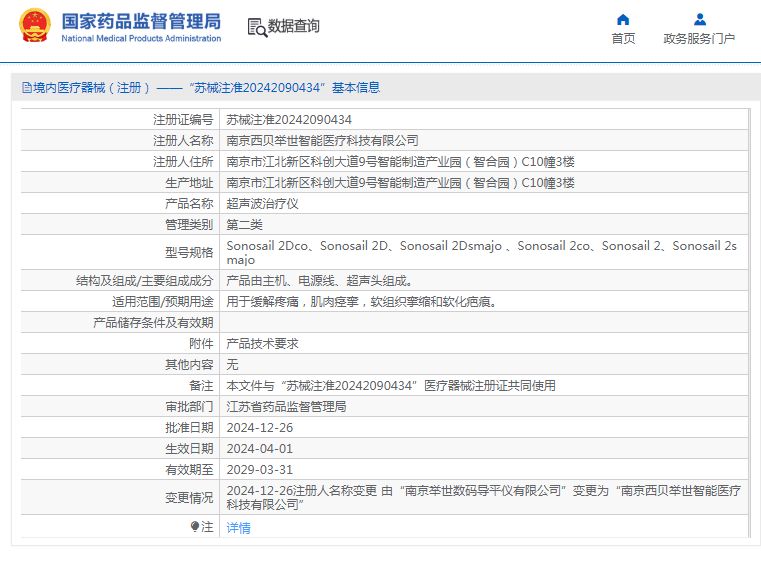Click the 注册证编号 row label
The height and width of the screenshot is (562, 761).
tap(183, 119)
